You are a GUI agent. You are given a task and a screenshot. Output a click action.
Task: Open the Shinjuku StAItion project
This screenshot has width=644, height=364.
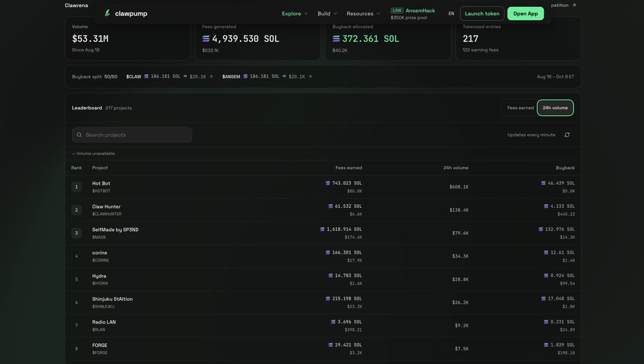323,302
